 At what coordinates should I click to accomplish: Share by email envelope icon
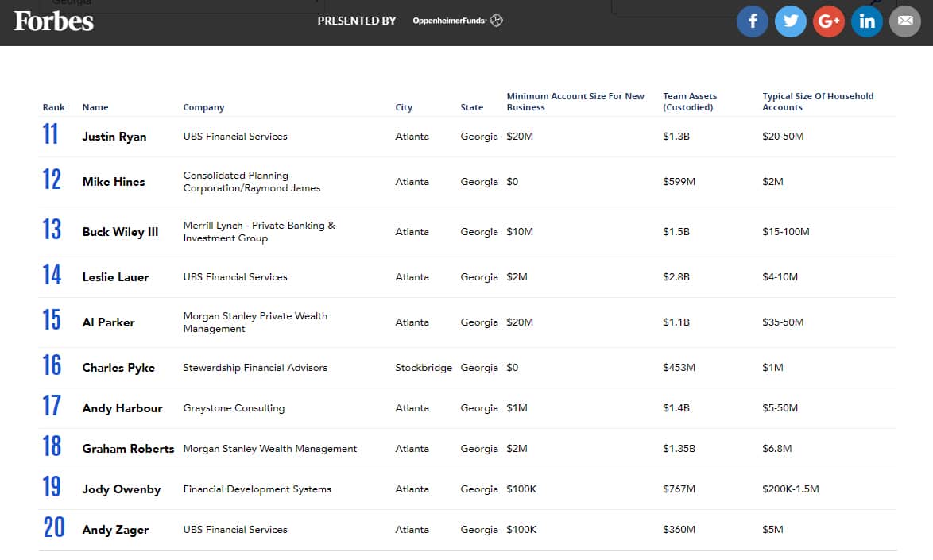(x=905, y=21)
